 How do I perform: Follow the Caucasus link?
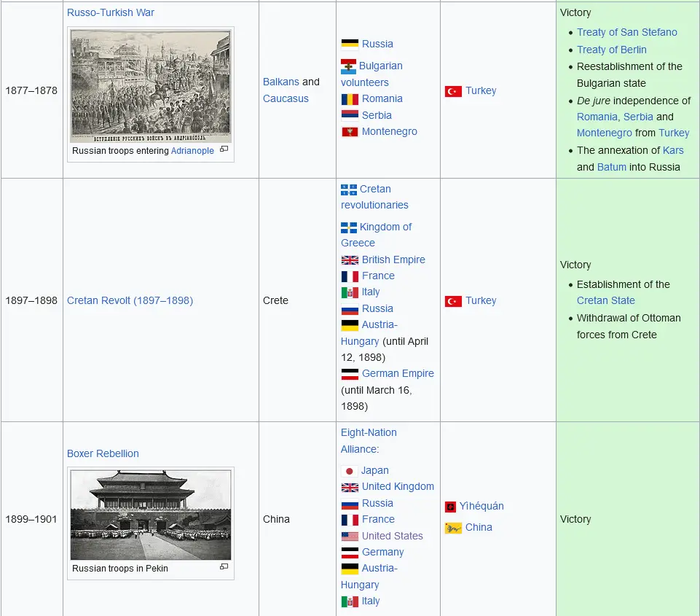(x=286, y=98)
